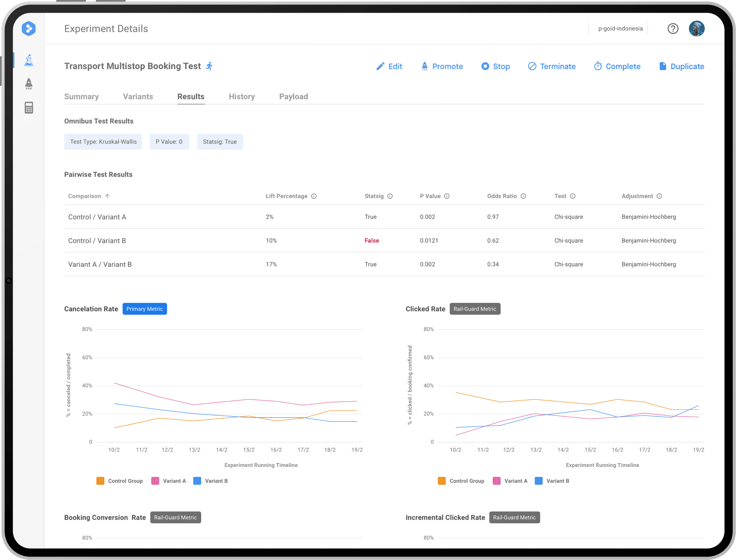
Task: Click the Terminate button
Action: pos(552,66)
